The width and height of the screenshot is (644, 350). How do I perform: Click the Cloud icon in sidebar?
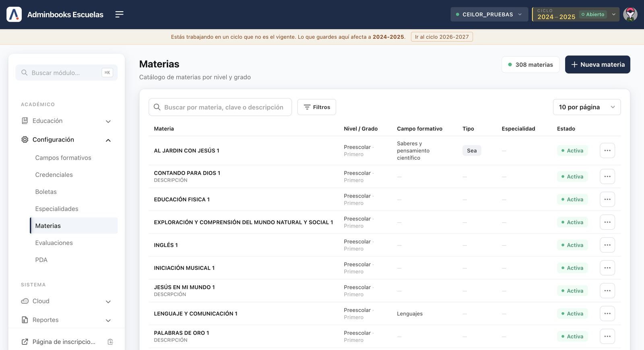pos(25,301)
